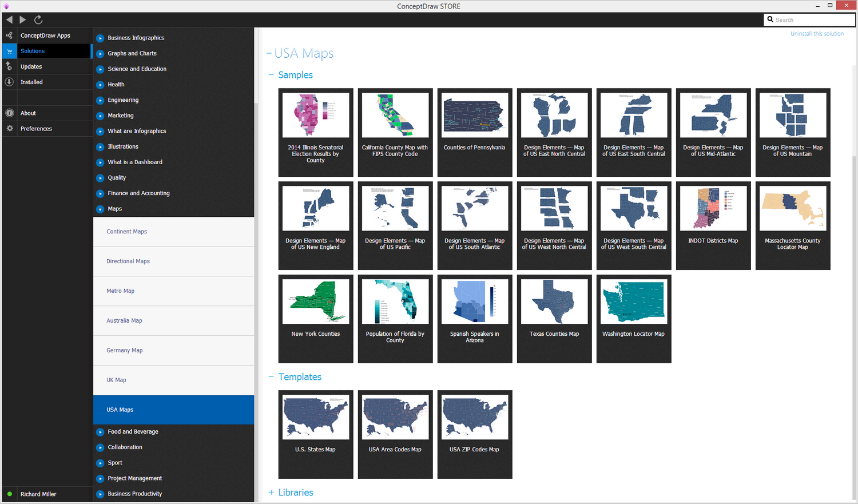Image resolution: width=858 pixels, height=504 pixels.
Task: Click Uninstall this solution link
Action: 817,34
